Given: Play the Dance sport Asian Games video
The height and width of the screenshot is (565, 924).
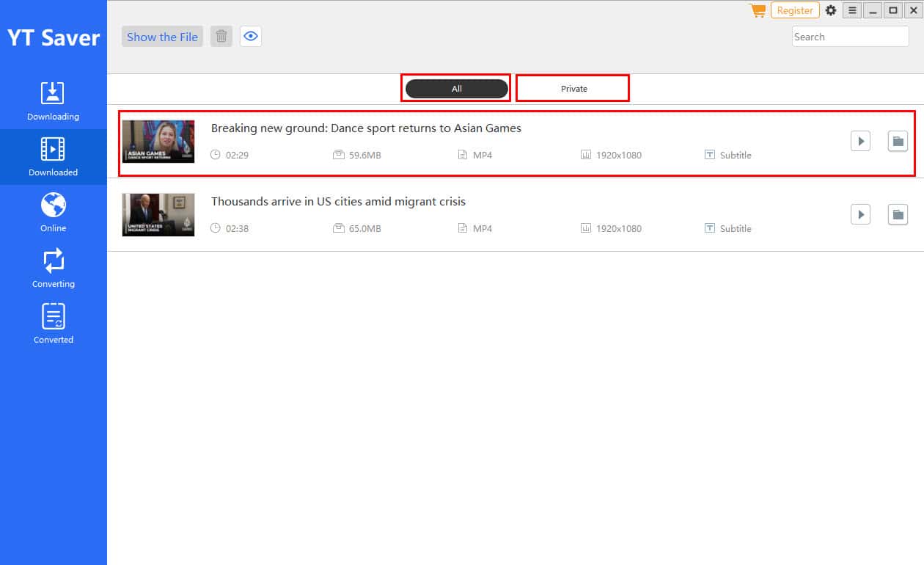Looking at the screenshot, I should coord(860,141).
